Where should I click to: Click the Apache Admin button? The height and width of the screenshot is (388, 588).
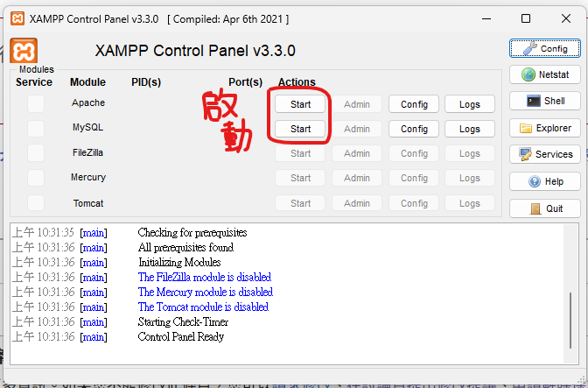[357, 104]
